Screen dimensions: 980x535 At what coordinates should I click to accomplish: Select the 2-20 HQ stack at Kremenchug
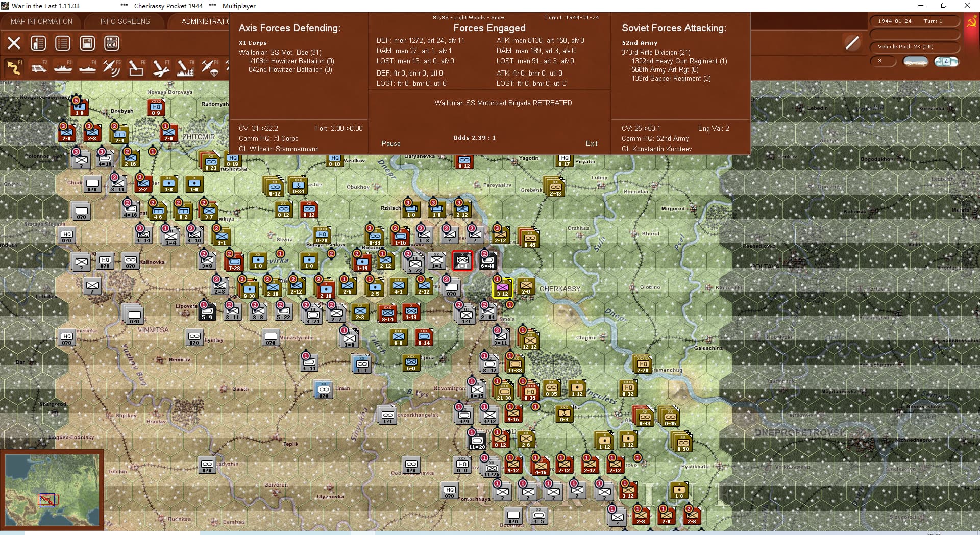pyautogui.click(x=643, y=363)
